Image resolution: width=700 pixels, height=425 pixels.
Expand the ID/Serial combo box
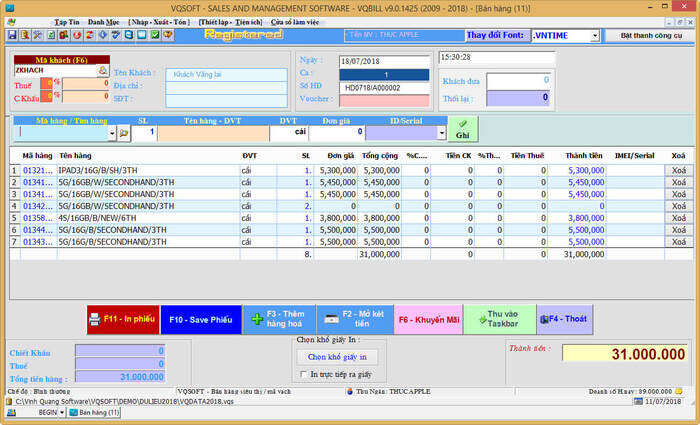tap(443, 132)
